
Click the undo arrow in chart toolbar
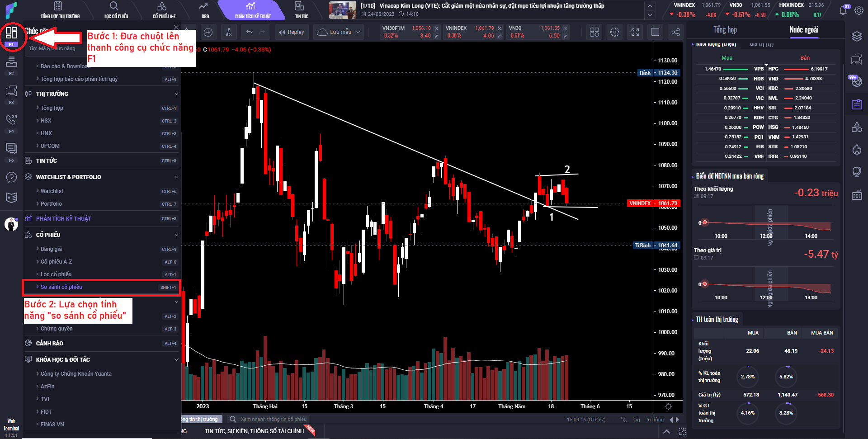[x=249, y=32]
